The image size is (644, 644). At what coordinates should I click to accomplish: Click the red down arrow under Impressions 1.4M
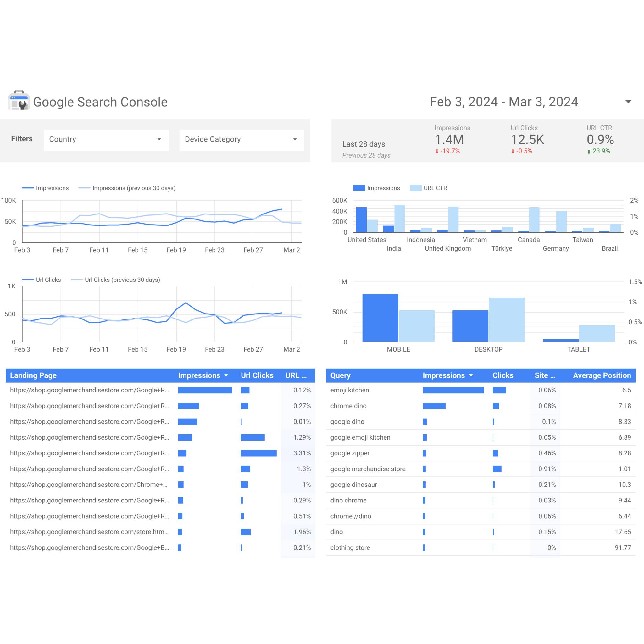pyautogui.click(x=437, y=152)
